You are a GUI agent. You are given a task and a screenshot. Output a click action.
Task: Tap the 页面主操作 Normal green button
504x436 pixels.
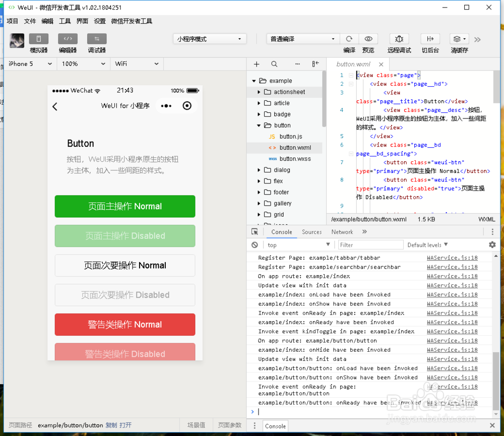pyautogui.click(x=125, y=207)
